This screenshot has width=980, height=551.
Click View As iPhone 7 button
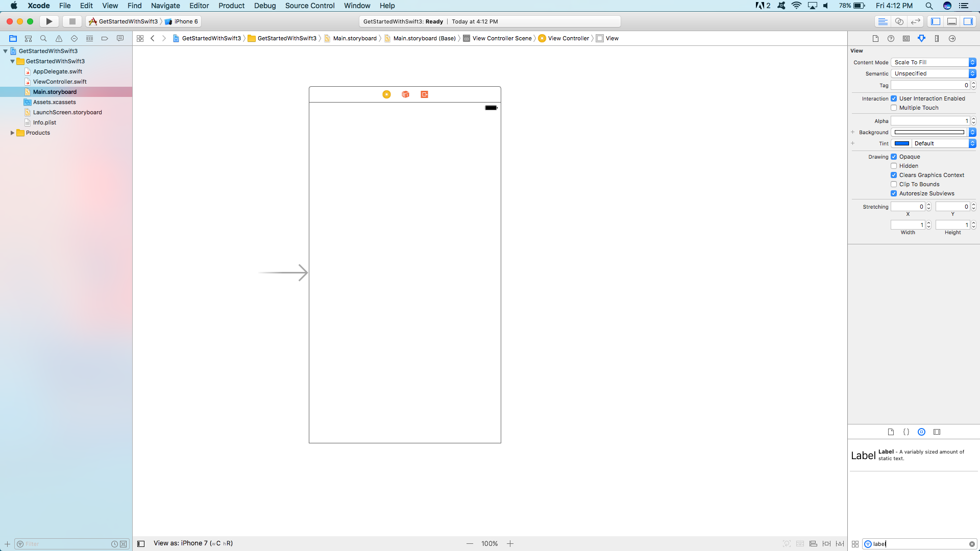coord(193,543)
